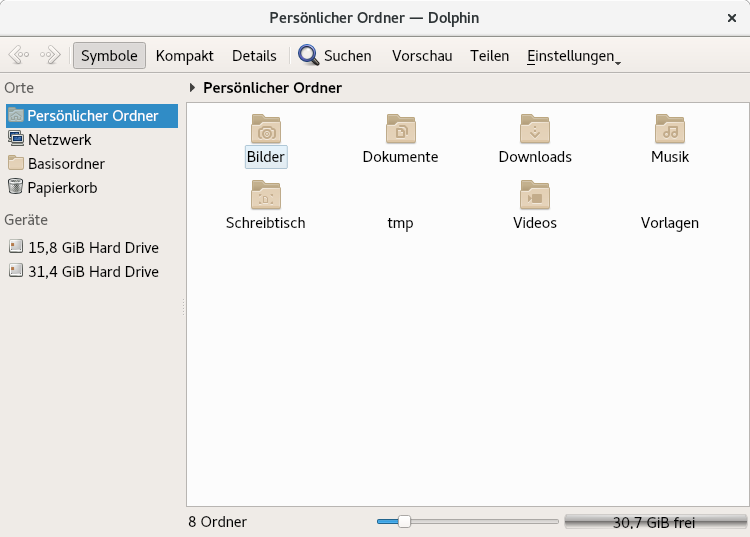
Task: Open the Videos folder icon
Action: [535, 195]
